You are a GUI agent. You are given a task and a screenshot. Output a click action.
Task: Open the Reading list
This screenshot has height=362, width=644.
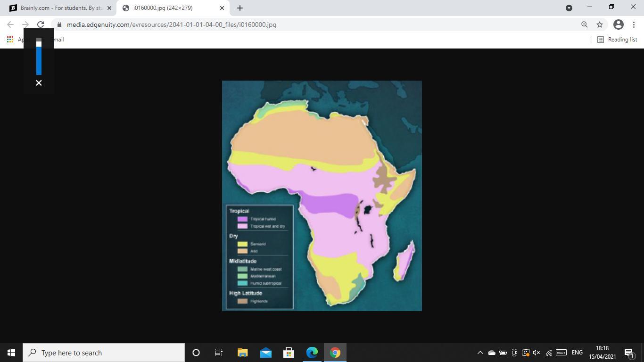tap(617, 40)
